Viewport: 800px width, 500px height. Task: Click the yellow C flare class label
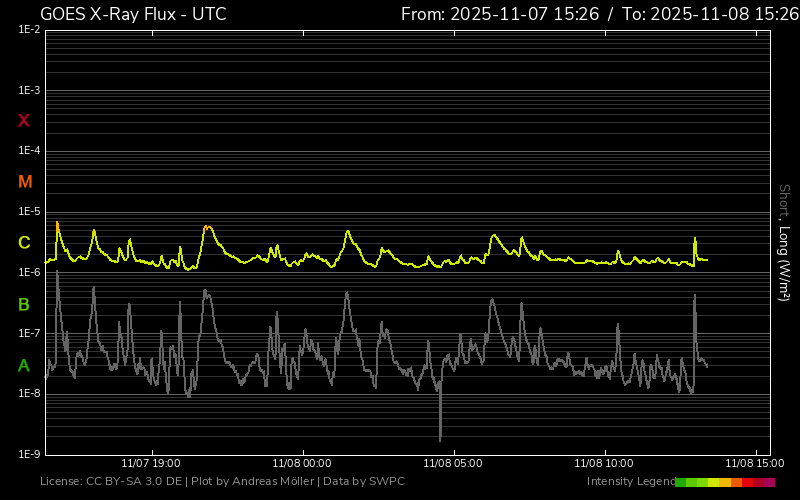click(x=24, y=243)
